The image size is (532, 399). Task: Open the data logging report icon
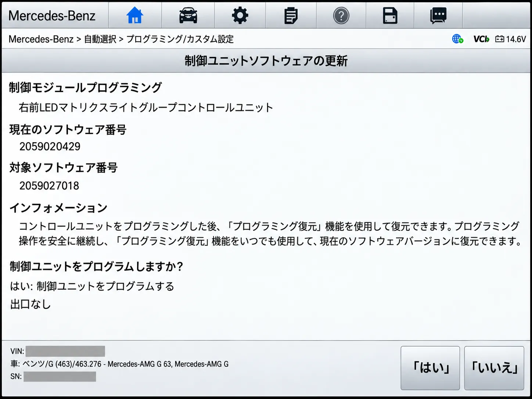291,16
